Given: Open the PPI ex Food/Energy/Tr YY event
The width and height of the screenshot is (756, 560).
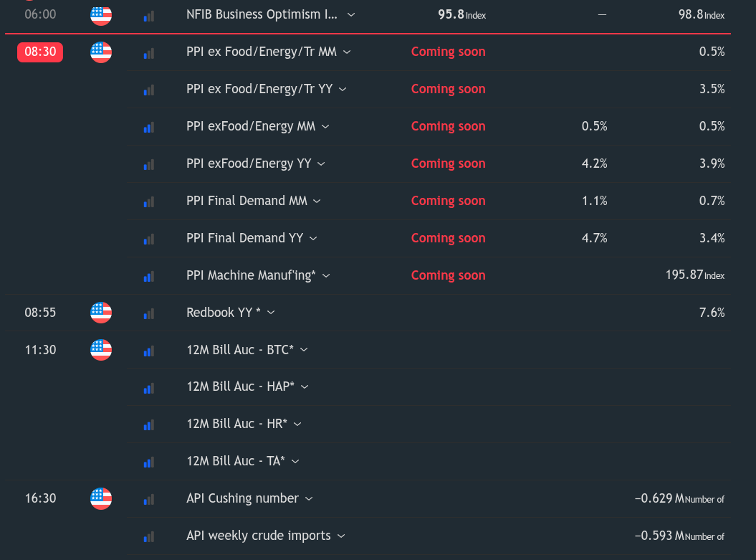Looking at the screenshot, I should 259,89.
